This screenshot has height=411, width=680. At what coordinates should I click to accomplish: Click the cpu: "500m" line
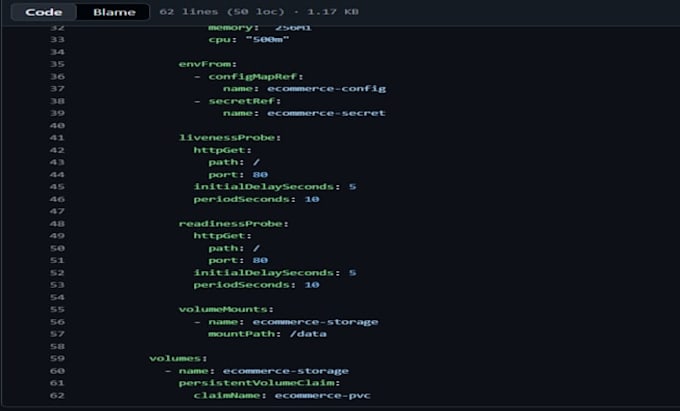coord(248,39)
